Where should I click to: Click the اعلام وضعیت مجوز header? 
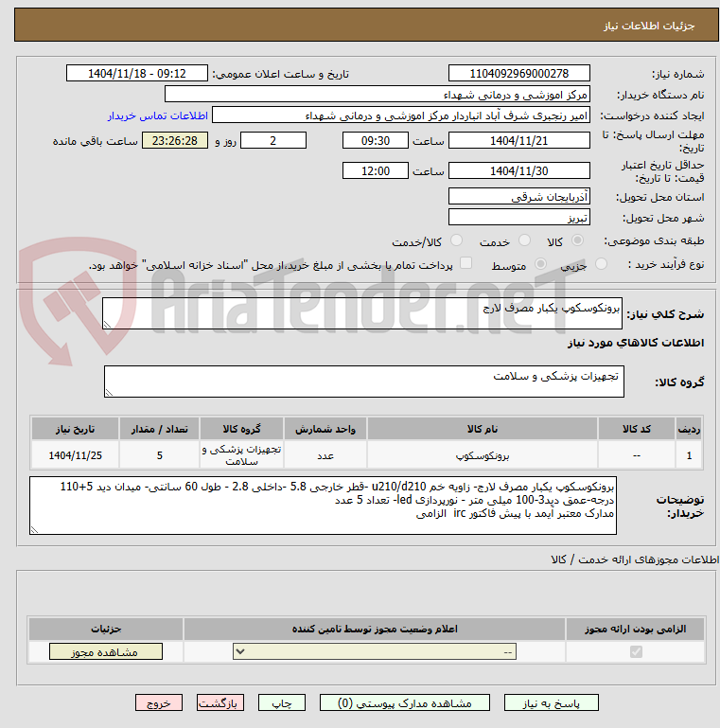point(375,629)
